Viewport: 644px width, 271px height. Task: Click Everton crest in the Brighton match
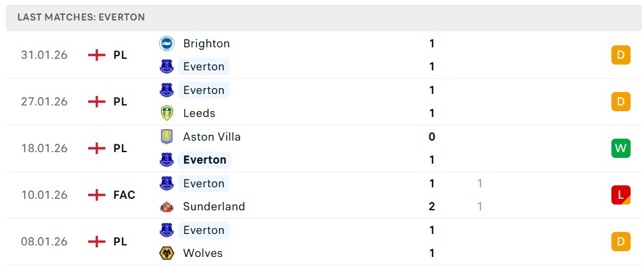(x=167, y=66)
